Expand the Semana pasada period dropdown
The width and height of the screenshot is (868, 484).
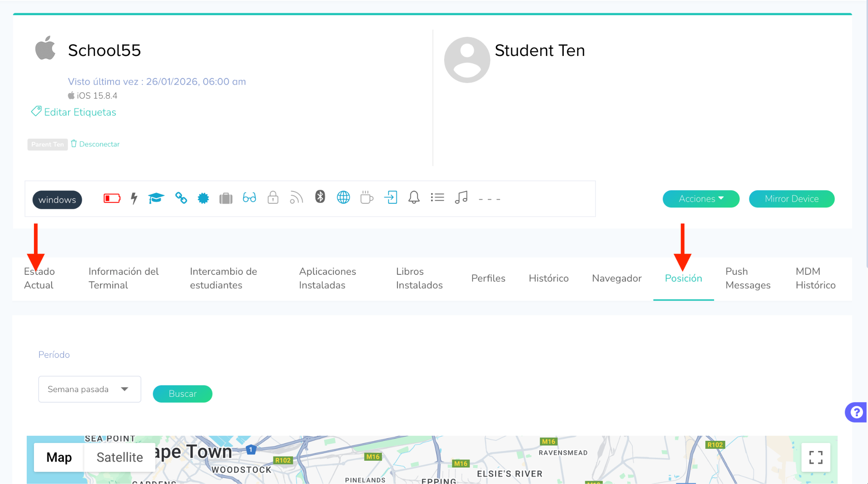(89, 389)
